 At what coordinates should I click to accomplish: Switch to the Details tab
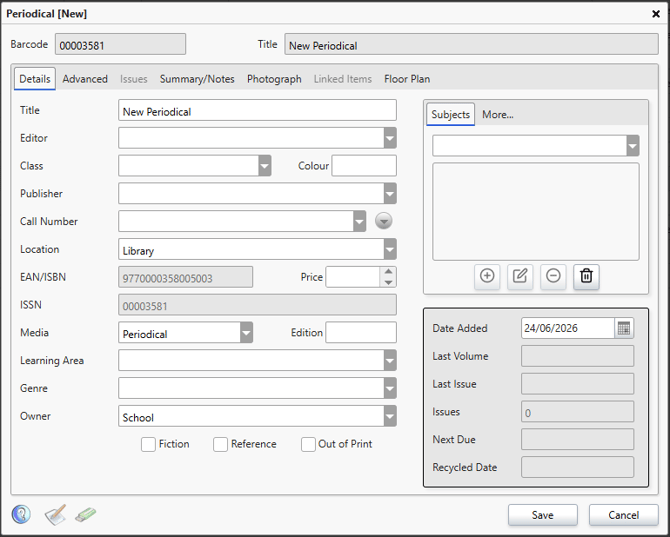click(x=35, y=79)
